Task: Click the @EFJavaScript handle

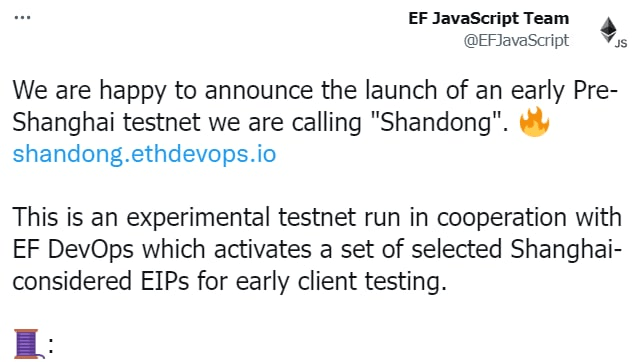Action: click(x=516, y=41)
